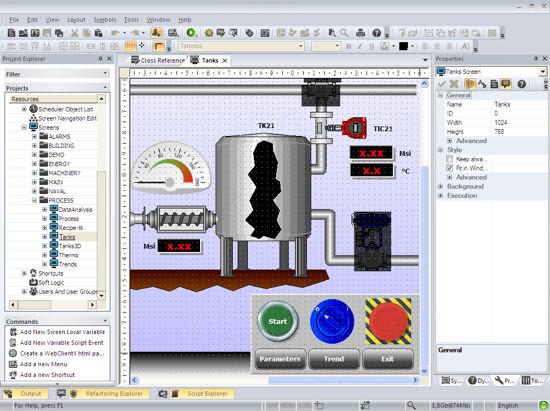The height and width of the screenshot is (411, 550).
Task: Click the help icon in Properties toolbar
Action: [522, 84]
